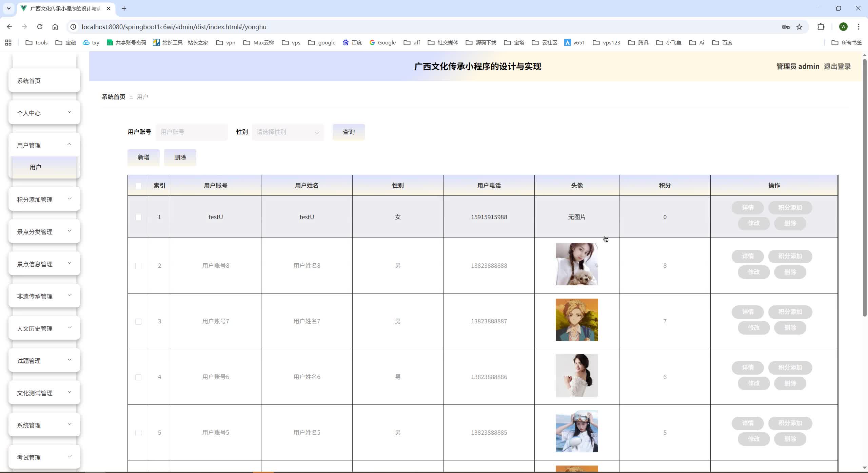Image resolution: width=868 pixels, height=473 pixels.
Task: Open the 性别 gender dropdown
Action: [x=288, y=132]
